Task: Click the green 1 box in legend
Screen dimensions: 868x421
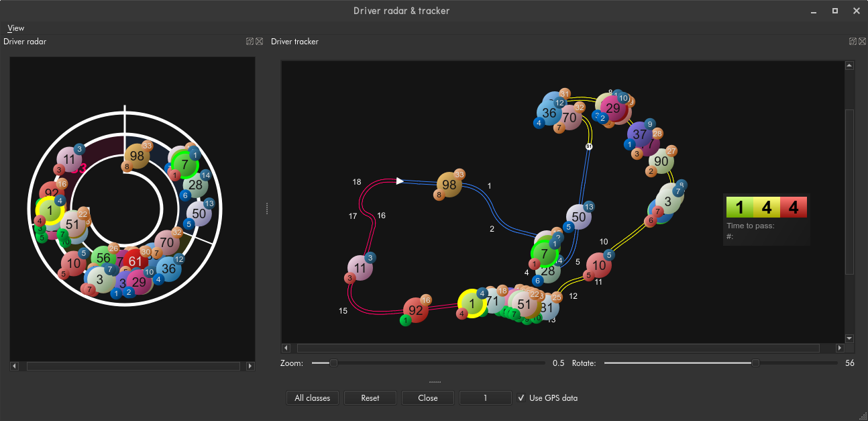Action: click(x=739, y=207)
